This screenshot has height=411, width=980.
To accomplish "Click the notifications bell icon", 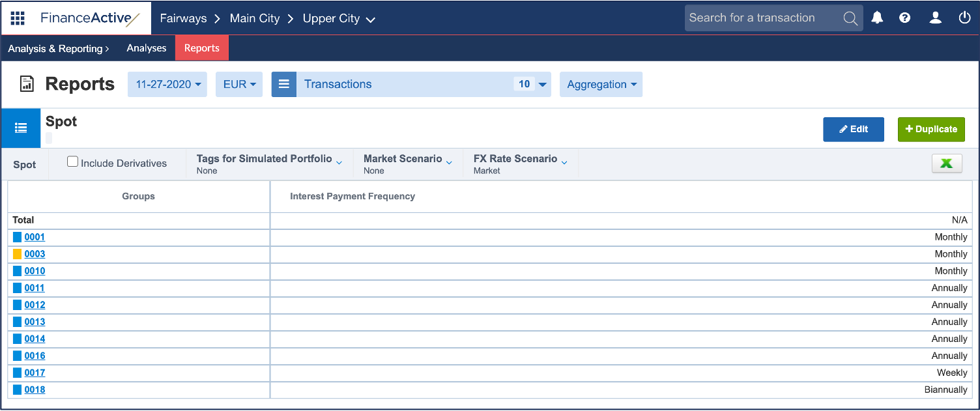I will pyautogui.click(x=877, y=18).
